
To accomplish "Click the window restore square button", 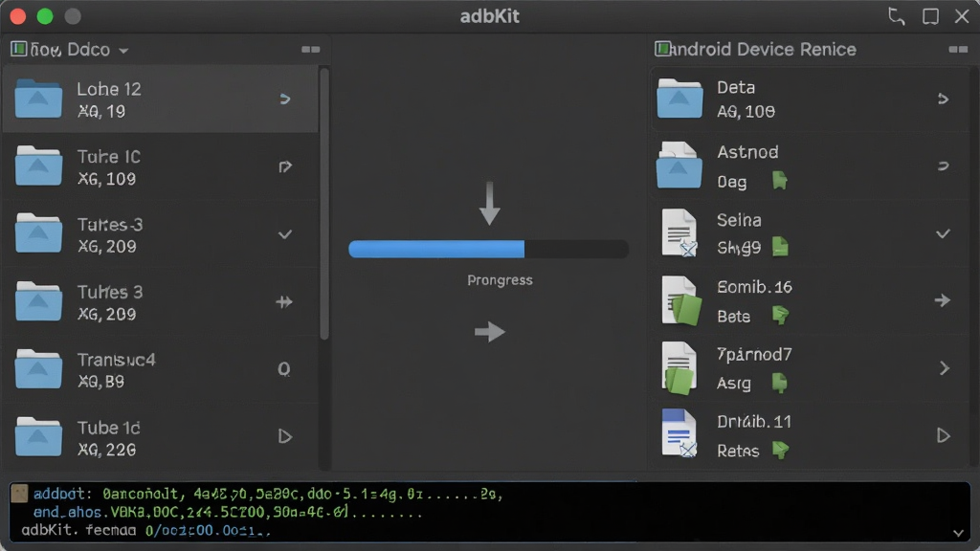I will [x=930, y=16].
